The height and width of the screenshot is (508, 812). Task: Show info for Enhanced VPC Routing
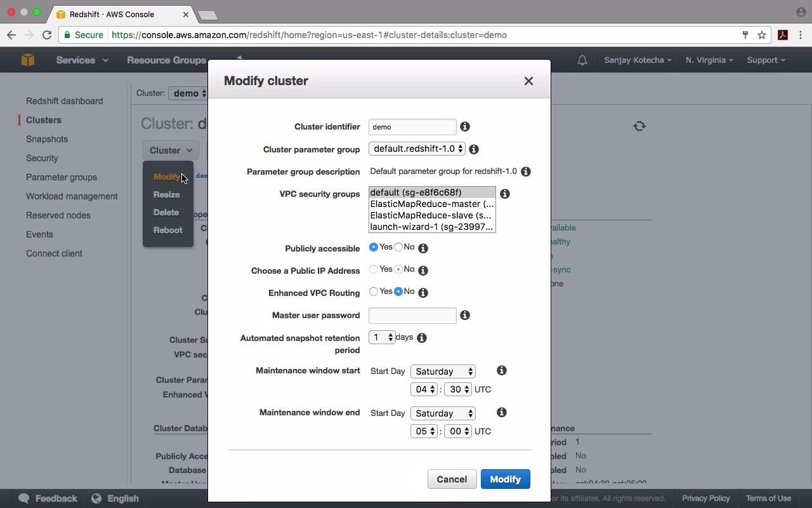pos(423,293)
